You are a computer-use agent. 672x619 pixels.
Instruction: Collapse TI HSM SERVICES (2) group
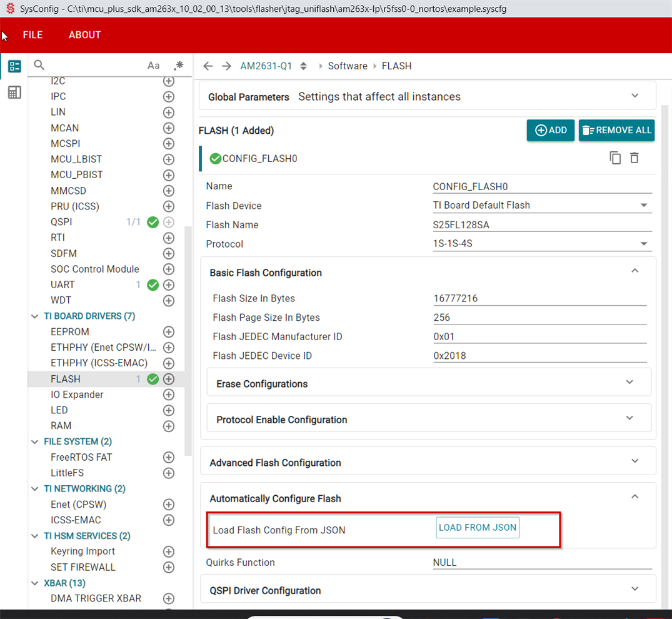click(35, 536)
